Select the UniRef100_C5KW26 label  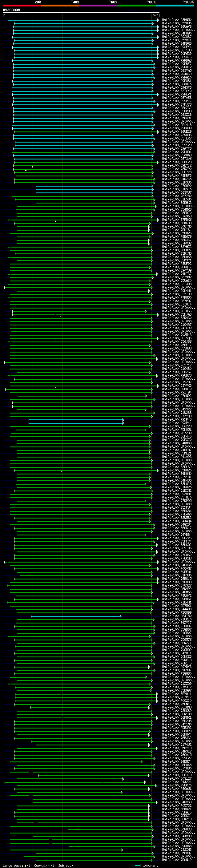pos(177,470)
